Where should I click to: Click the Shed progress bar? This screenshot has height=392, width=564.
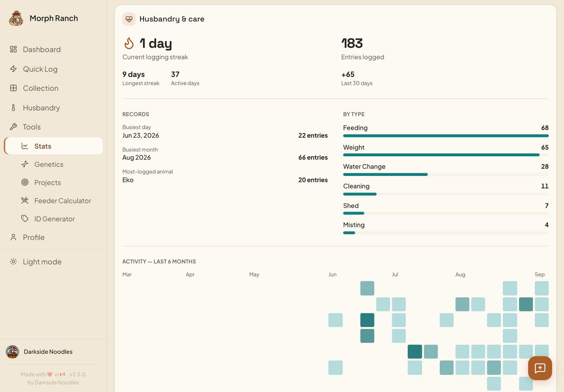pyautogui.click(x=446, y=213)
